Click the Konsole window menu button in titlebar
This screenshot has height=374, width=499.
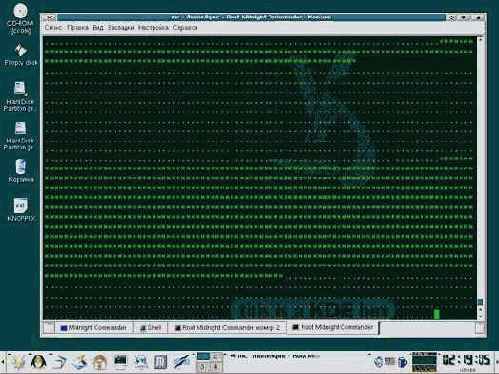(49, 17)
